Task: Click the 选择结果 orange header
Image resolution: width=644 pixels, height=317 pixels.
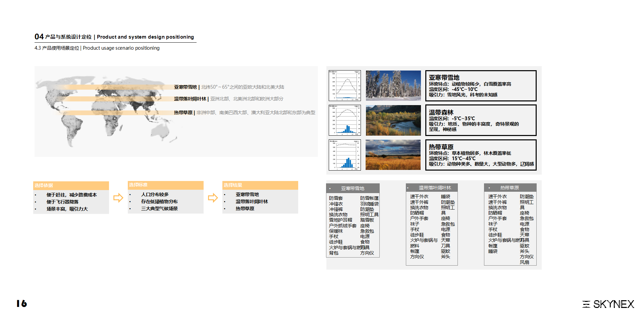Action: point(260,185)
